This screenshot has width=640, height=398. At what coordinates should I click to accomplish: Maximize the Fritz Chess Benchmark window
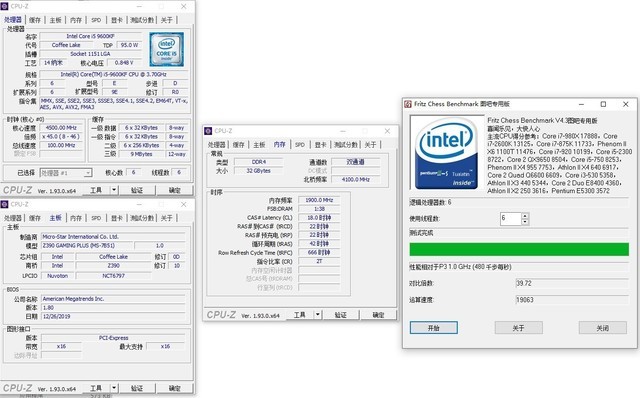click(x=603, y=104)
